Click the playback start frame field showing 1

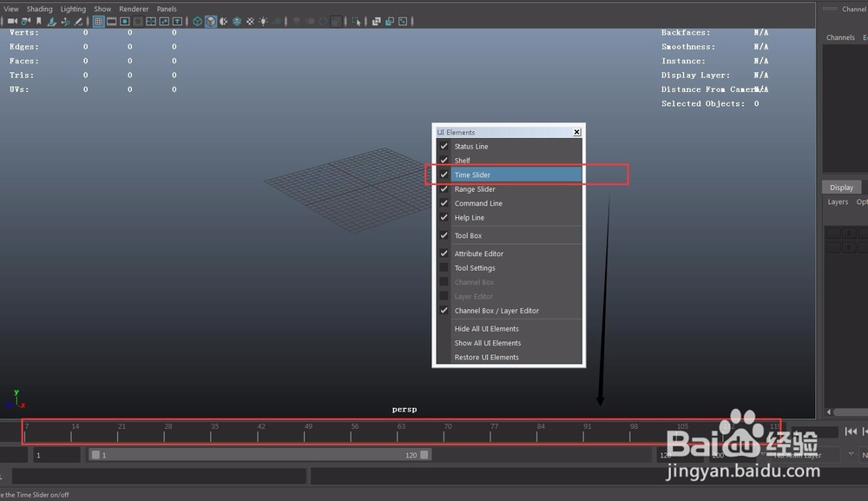(x=57, y=455)
